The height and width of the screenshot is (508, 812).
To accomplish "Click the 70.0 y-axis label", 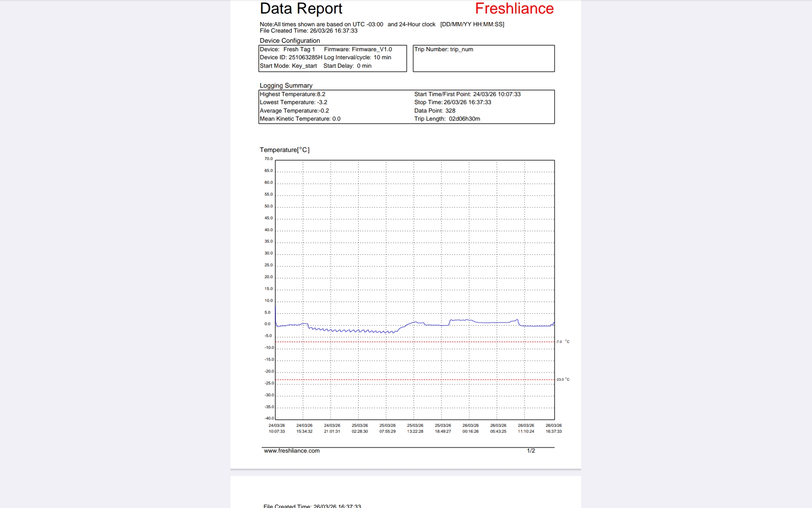I will coord(269,159).
